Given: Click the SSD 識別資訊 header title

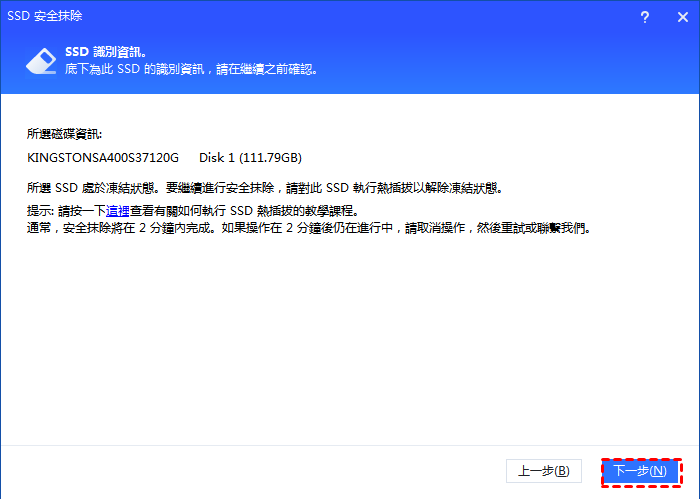Looking at the screenshot, I should [x=105, y=50].
